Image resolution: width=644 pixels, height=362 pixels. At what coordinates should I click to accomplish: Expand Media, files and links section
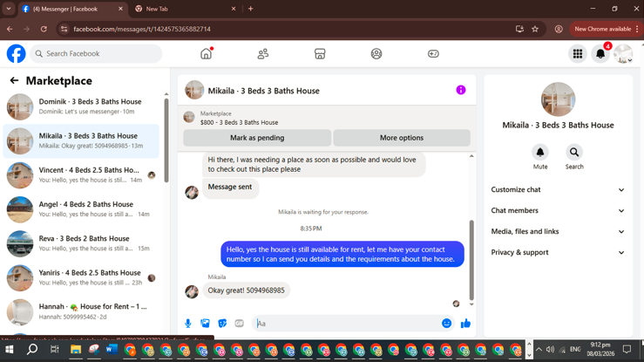point(558,231)
